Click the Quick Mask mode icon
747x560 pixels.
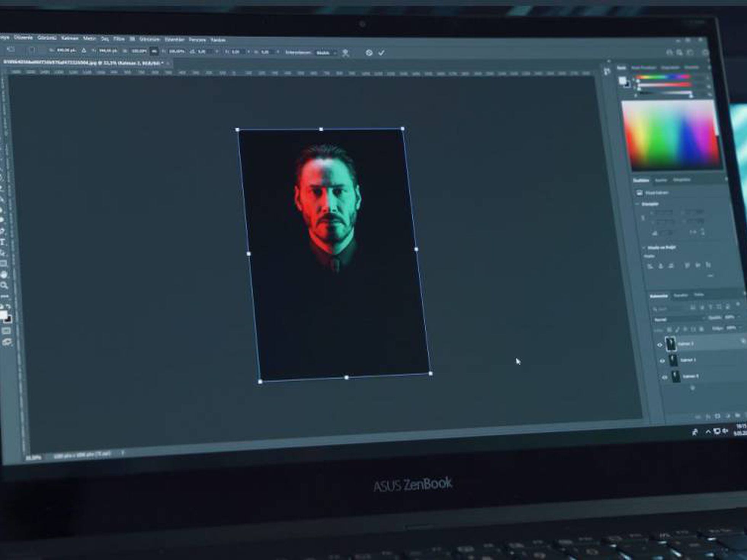click(x=6, y=331)
